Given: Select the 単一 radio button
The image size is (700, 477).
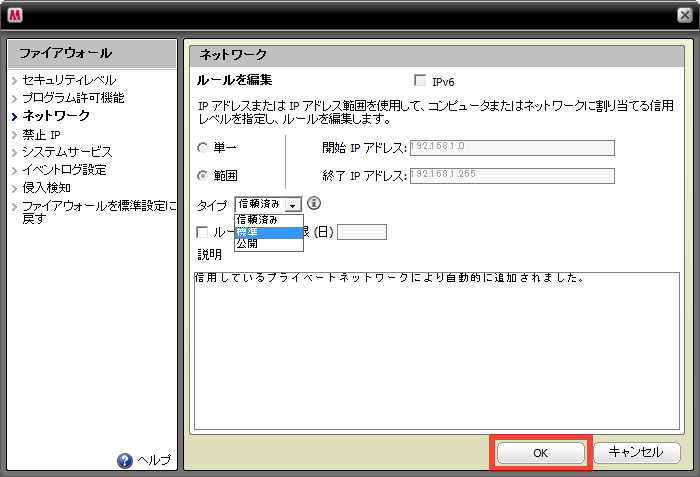Looking at the screenshot, I should click(203, 148).
